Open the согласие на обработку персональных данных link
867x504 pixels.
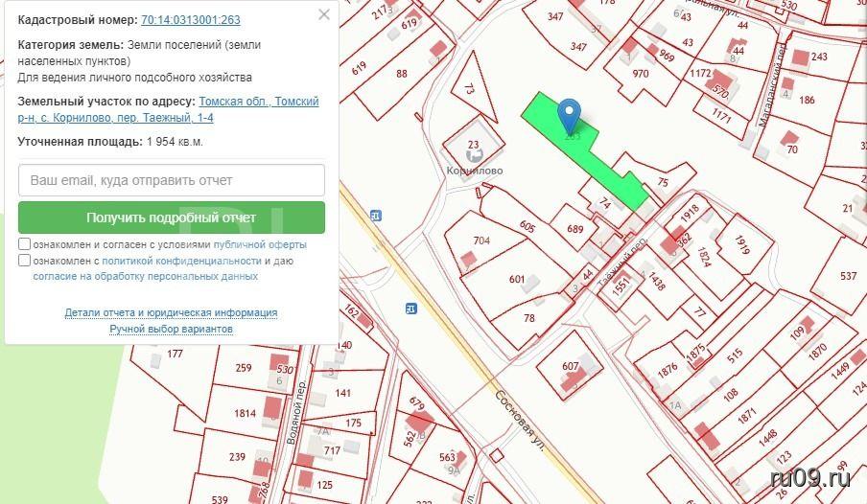point(145,276)
